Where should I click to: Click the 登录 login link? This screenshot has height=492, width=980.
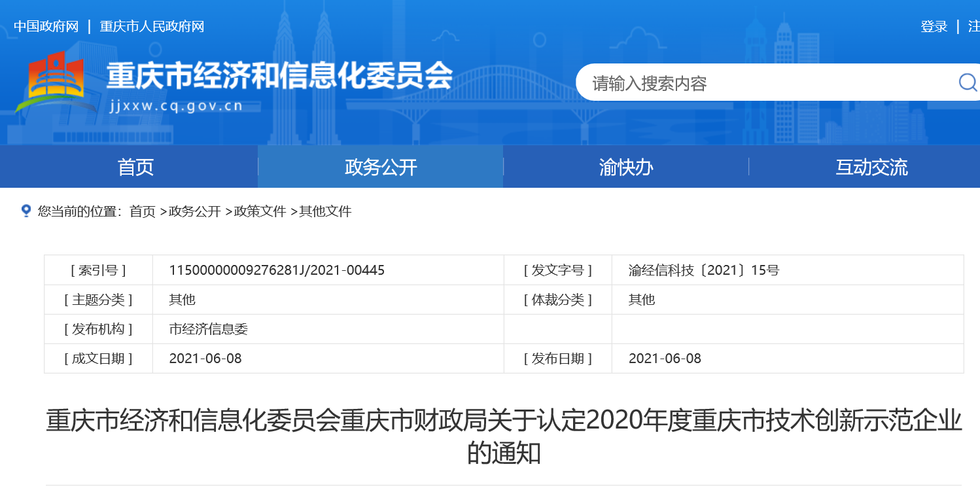pos(934,27)
